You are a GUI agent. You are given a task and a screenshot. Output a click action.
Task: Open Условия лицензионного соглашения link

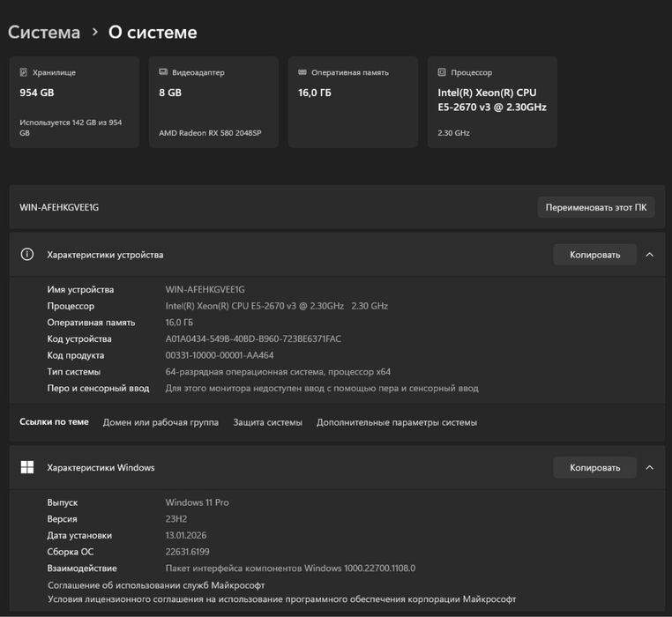pos(281,599)
